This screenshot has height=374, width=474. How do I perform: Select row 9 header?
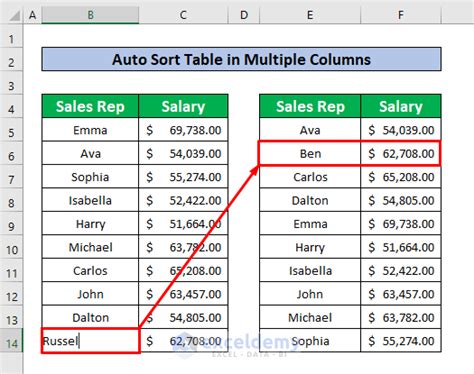click(x=11, y=223)
